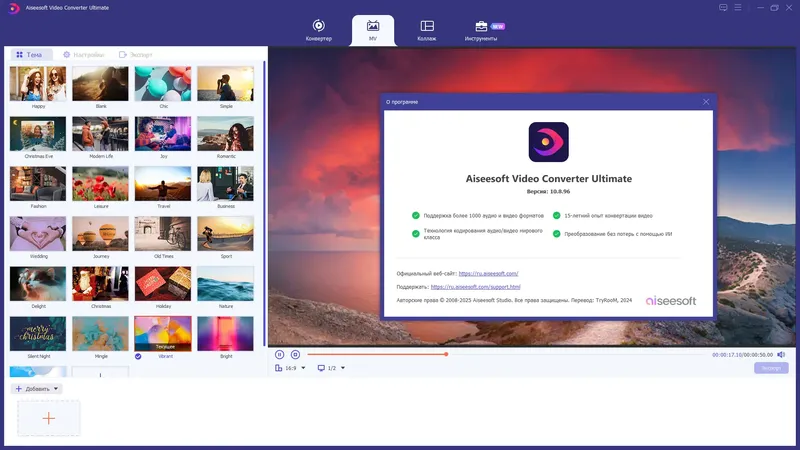Image resolution: width=800 pixels, height=450 pixels.
Task: Select the Silent Night theme thumbnail
Action: 38,334
